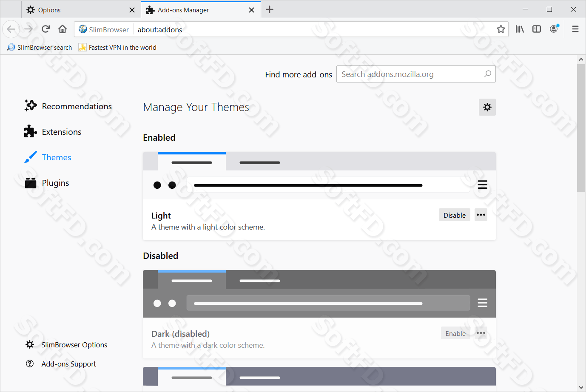
Task: Disable the Light theme
Action: click(x=455, y=215)
